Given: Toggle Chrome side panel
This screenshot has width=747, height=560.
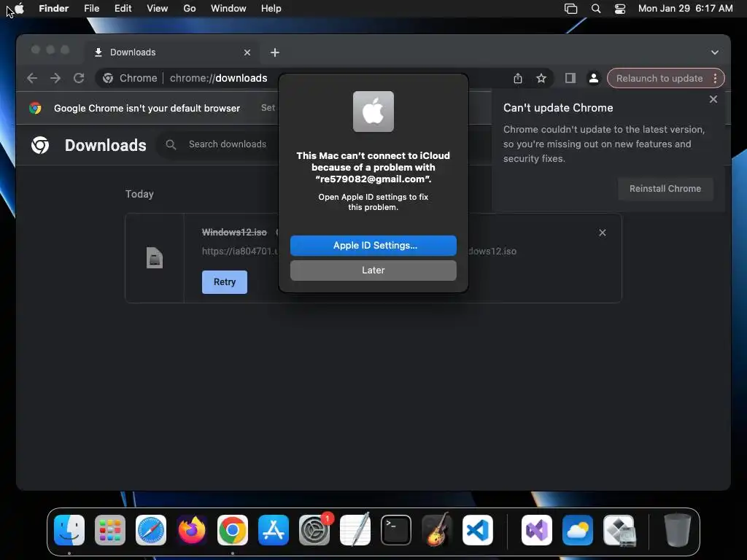Looking at the screenshot, I should point(570,78).
